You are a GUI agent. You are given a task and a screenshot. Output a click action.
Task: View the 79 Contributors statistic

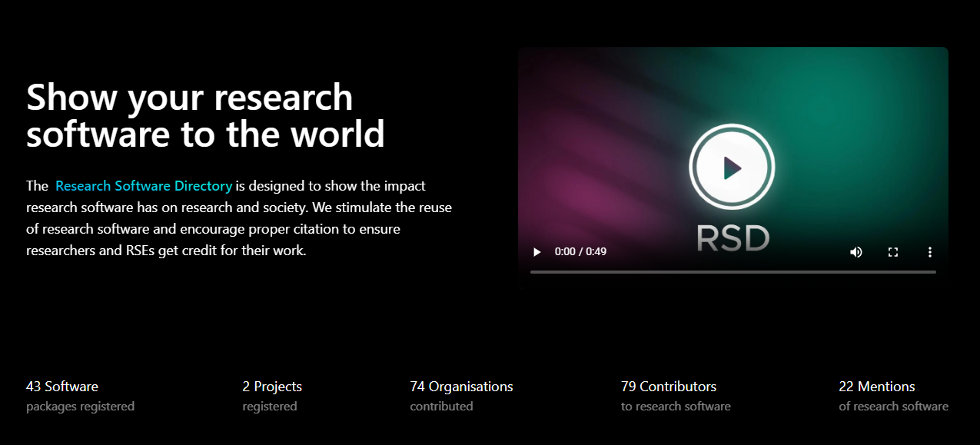pyautogui.click(x=669, y=387)
